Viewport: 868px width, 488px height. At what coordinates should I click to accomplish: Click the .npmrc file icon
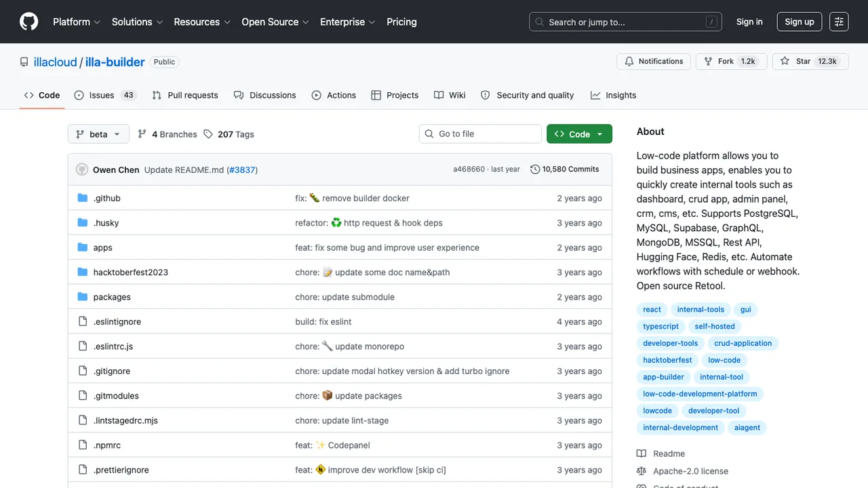click(83, 445)
